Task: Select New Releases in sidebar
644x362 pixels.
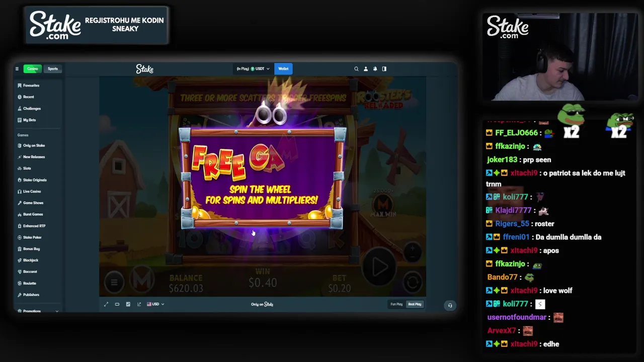Action: [x=38, y=157]
